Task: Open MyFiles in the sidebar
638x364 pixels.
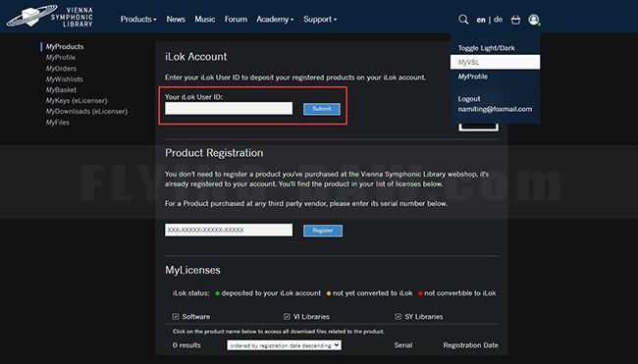Action: [x=57, y=123]
